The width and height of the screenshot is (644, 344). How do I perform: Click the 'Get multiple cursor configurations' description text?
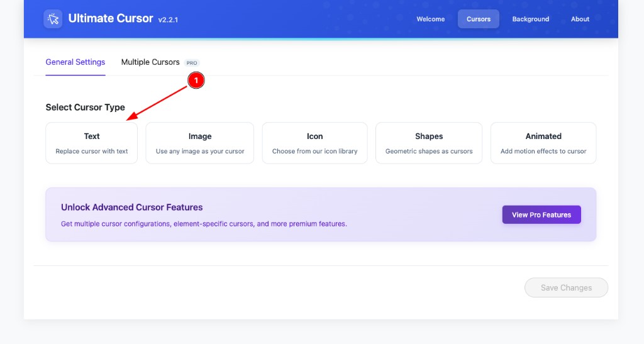tap(204, 224)
